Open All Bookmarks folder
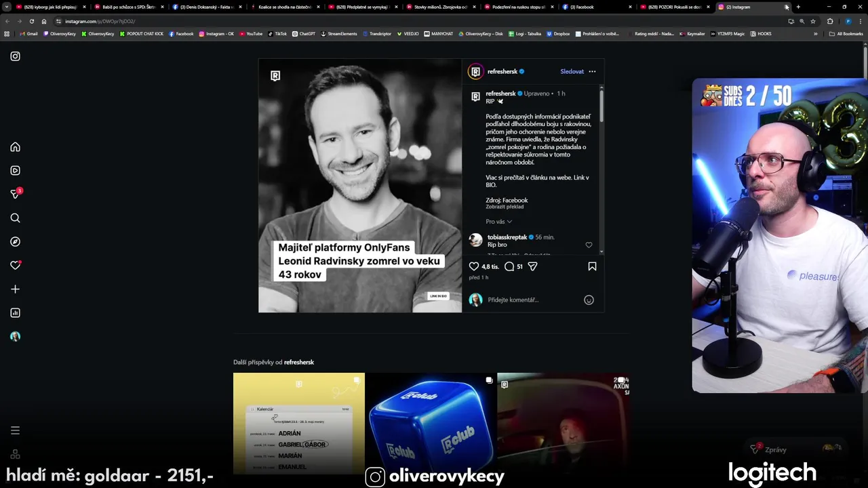Image resolution: width=868 pixels, height=488 pixels. (846, 33)
